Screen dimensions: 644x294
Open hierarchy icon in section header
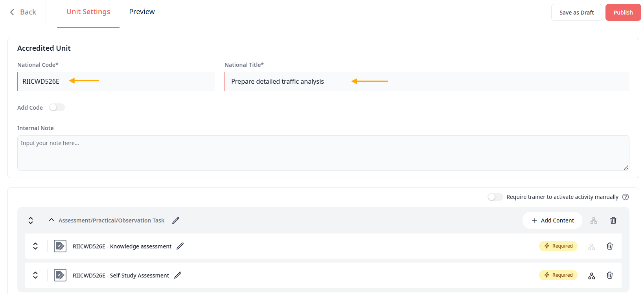coord(594,220)
